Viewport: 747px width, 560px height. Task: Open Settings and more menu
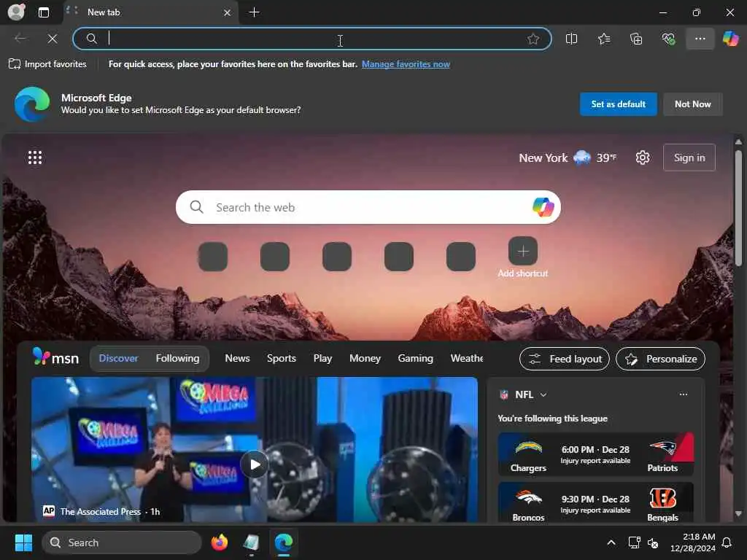point(700,39)
